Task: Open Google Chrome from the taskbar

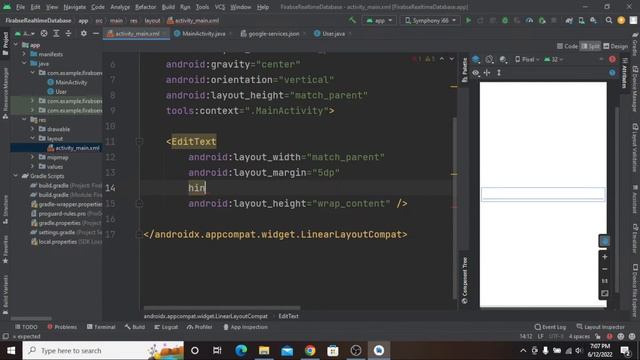Action: coord(310,351)
